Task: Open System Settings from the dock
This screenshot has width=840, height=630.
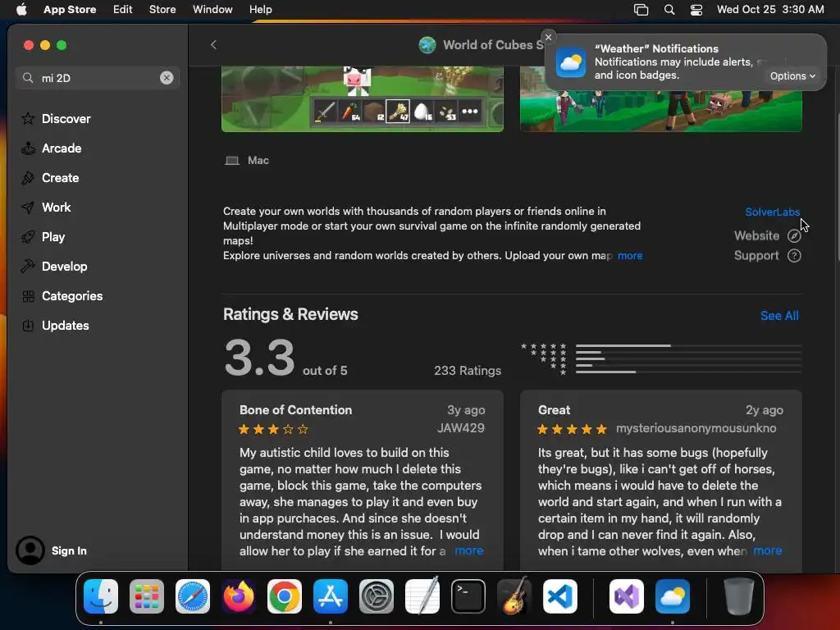Action: [376, 596]
